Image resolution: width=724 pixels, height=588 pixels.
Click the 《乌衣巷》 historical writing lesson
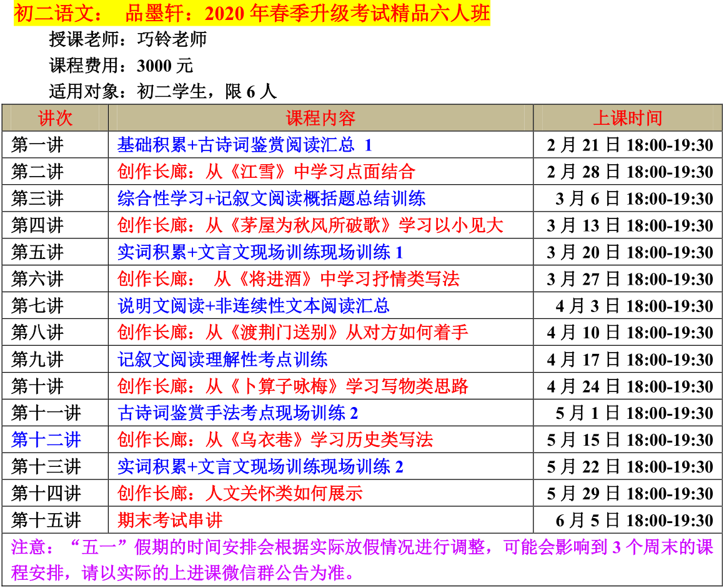coord(275,440)
